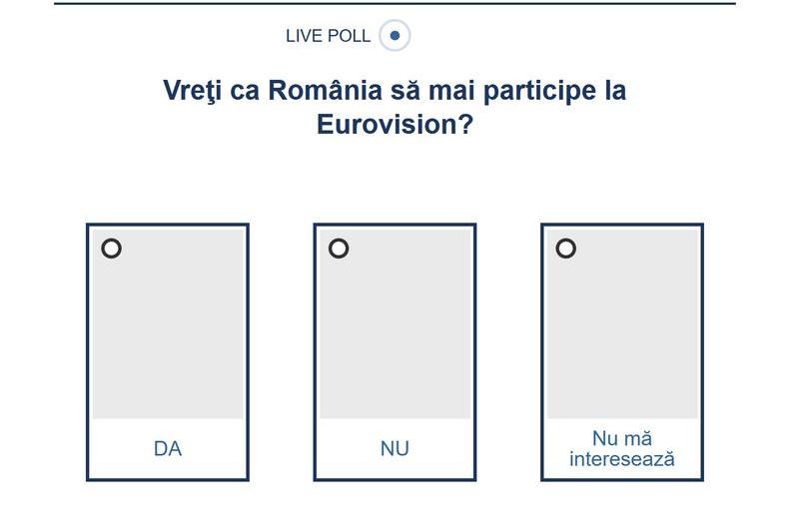
Task: Click the word Eurovision in the heading
Action: coord(387,126)
